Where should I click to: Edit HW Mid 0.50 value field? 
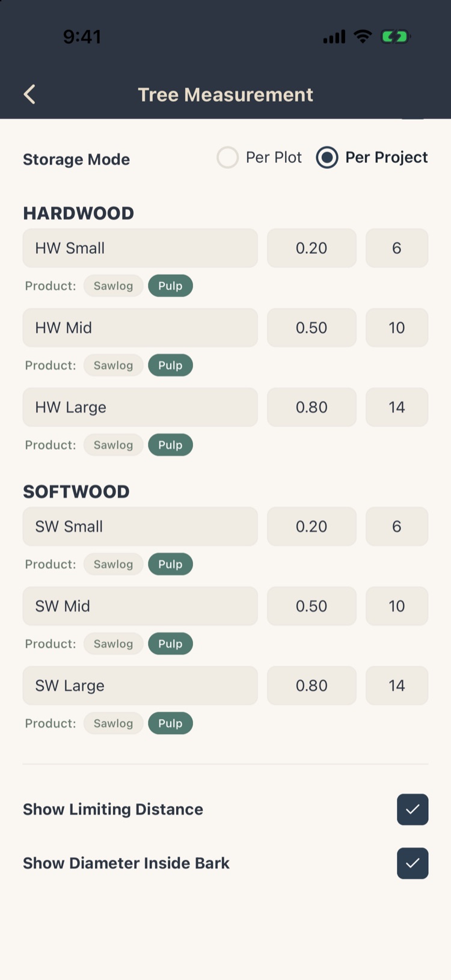(311, 328)
